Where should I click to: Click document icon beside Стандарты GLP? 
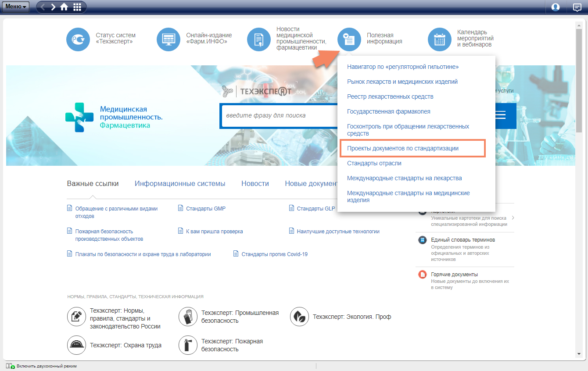[291, 208]
